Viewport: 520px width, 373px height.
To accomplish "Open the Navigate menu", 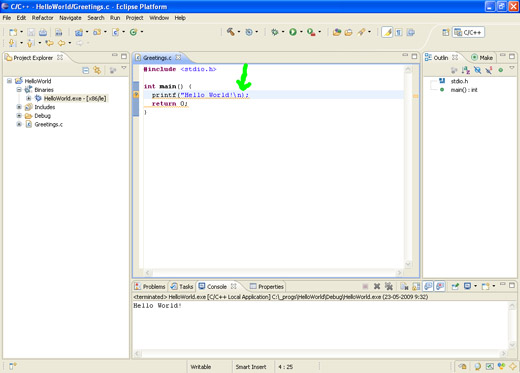I will click(70, 18).
